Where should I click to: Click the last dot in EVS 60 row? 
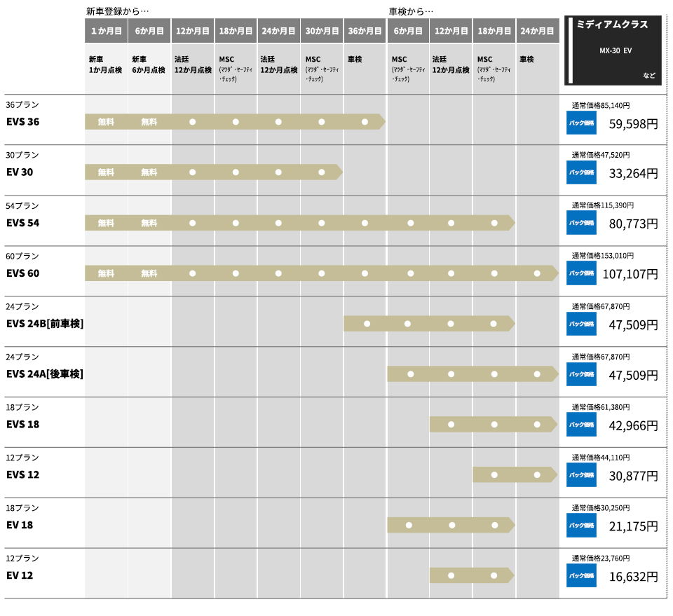[x=537, y=273]
